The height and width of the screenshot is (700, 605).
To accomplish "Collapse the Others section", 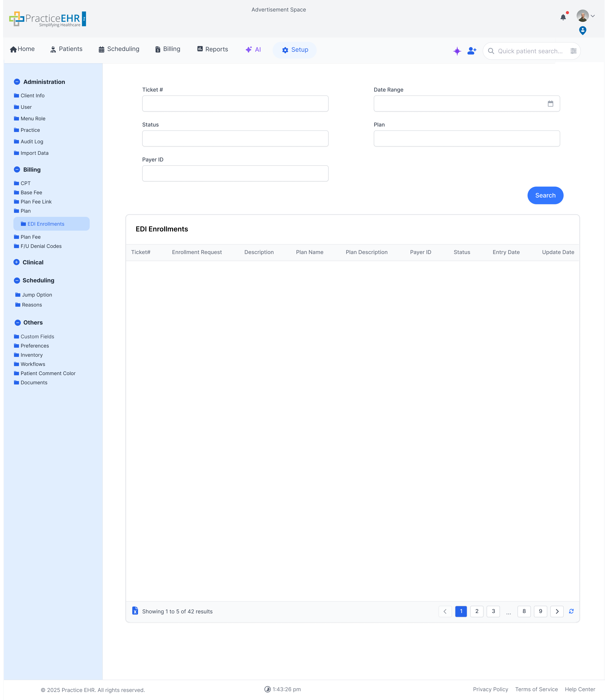I will click(17, 323).
